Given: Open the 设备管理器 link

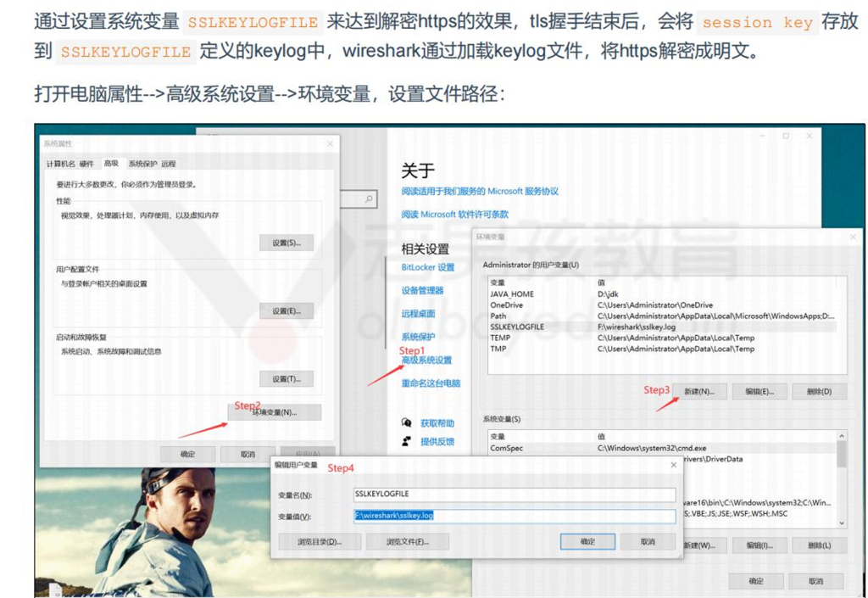Looking at the screenshot, I should pos(422,290).
